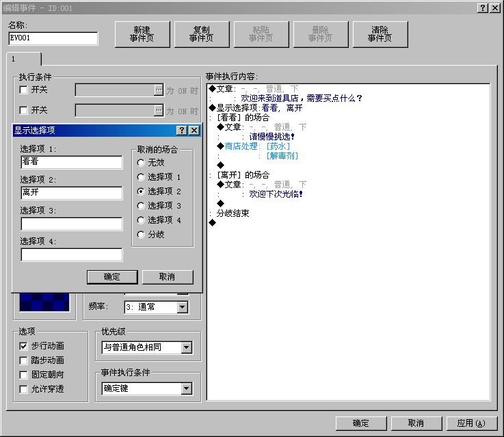
Task: Select line 分岐结束
Action: [x=233, y=213]
